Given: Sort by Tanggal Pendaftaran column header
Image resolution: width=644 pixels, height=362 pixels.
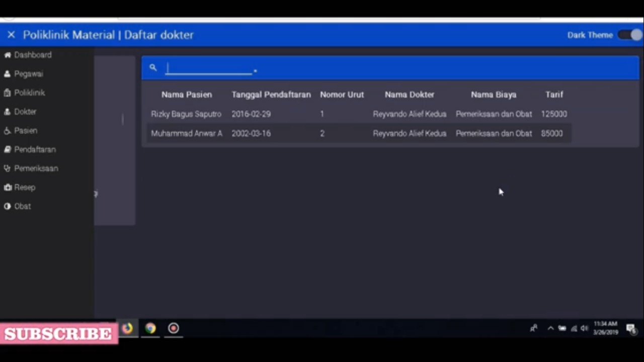Looking at the screenshot, I should click(271, 95).
